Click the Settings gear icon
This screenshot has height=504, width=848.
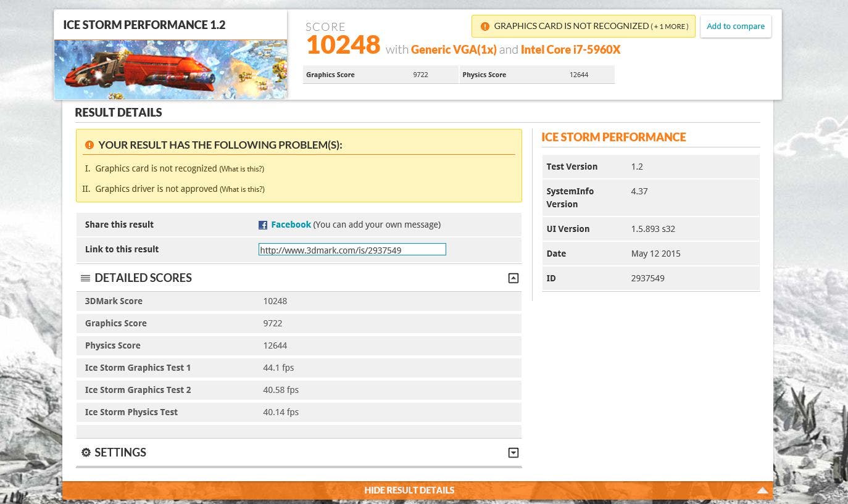(86, 453)
